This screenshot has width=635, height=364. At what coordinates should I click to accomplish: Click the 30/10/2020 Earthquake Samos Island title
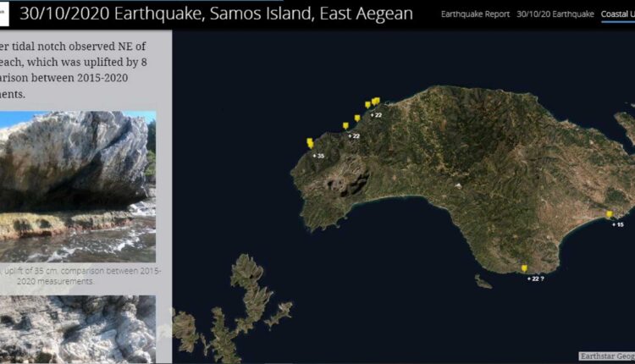coord(216,14)
